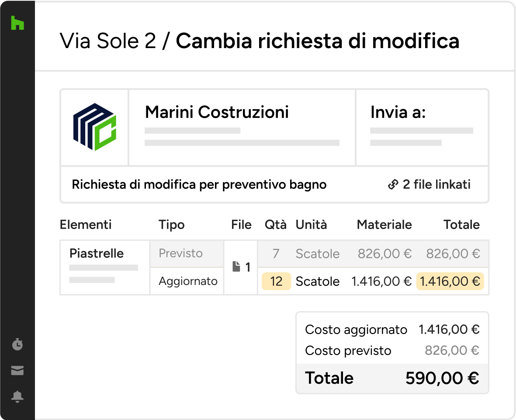Open the mail inbox icon in sidebar
This screenshot has height=420, width=516.
click(x=17, y=371)
